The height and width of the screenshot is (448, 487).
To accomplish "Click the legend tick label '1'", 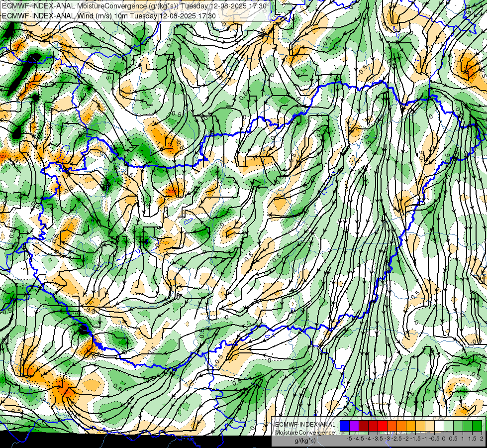I will [463, 439].
